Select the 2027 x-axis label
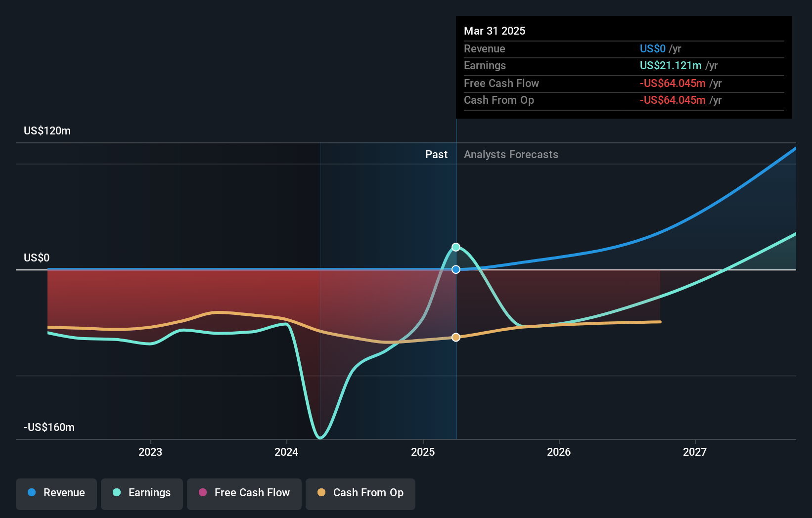This screenshot has height=518, width=812. click(x=695, y=452)
